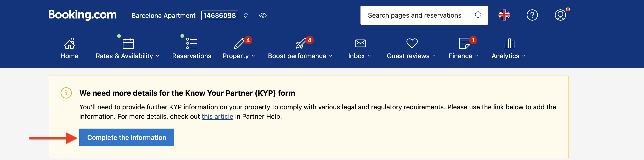
Task: Open the Finance menu
Action: tap(464, 56)
